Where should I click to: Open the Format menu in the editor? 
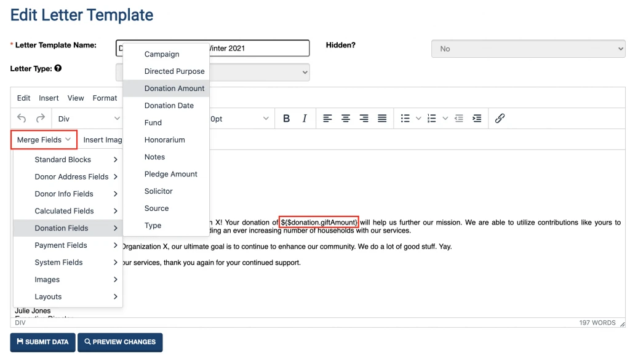(x=105, y=98)
